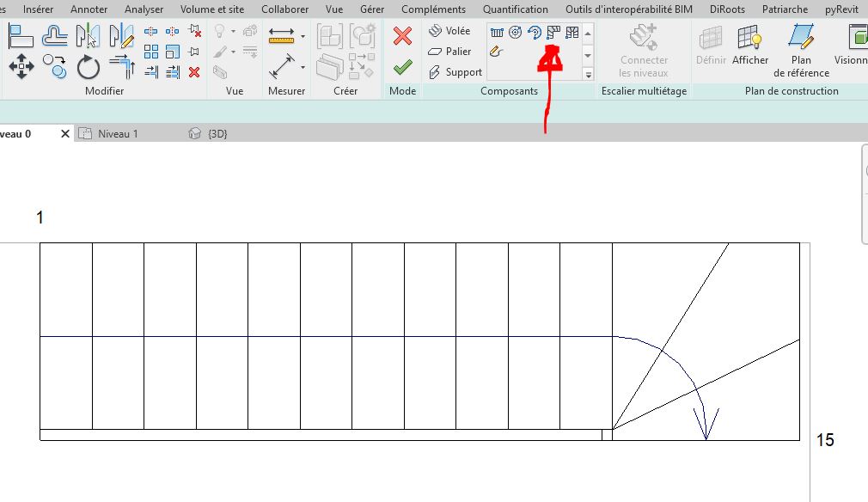
Task: Select the Move tool with four arrows
Action: (x=21, y=66)
